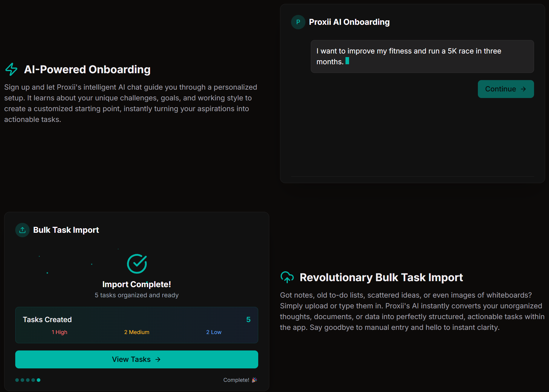Click the AI-Powered Onboarding heading
This screenshot has height=392, width=549.
point(87,69)
